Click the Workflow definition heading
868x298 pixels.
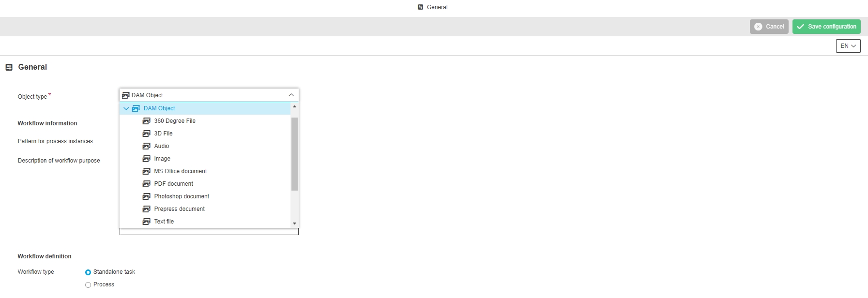coord(45,256)
